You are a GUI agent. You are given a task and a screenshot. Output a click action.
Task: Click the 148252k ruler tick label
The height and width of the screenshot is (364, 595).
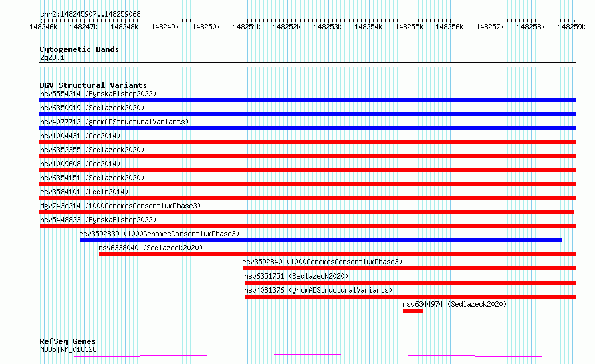[x=287, y=27]
